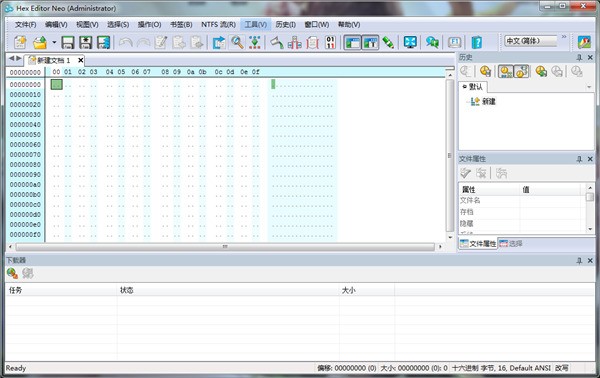Toggle the first pressed window-layout toolbar button
The height and width of the screenshot is (378, 600).
click(x=352, y=42)
